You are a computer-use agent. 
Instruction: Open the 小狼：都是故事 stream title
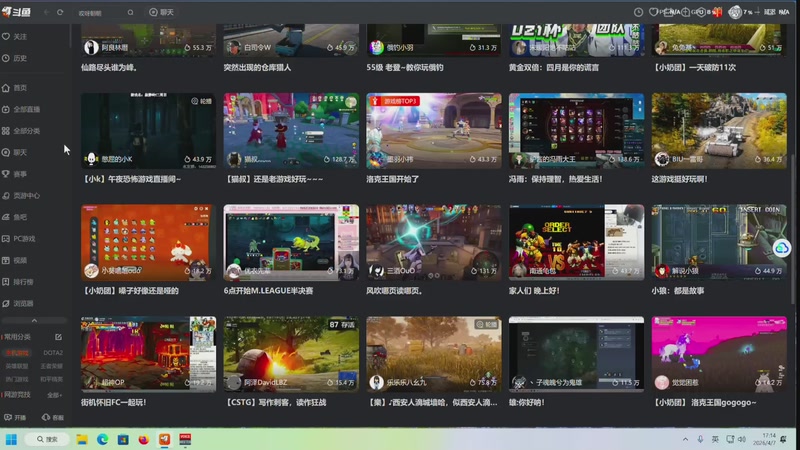pos(678,291)
